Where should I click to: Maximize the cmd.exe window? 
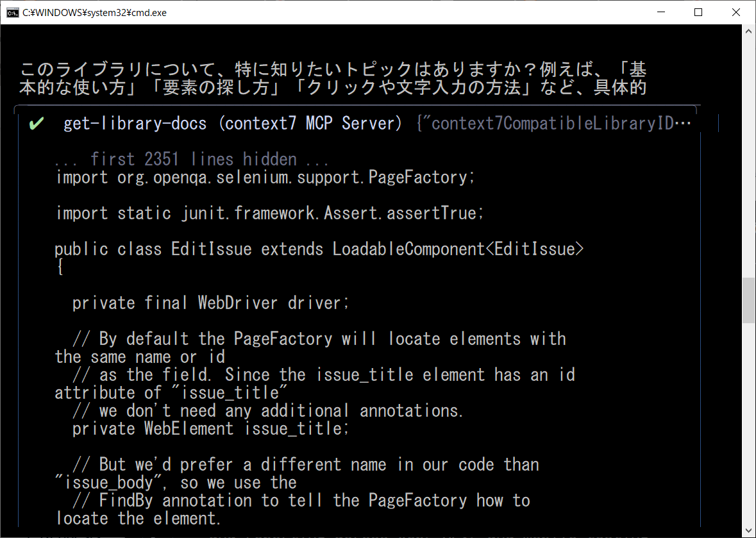(x=698, y=12)
